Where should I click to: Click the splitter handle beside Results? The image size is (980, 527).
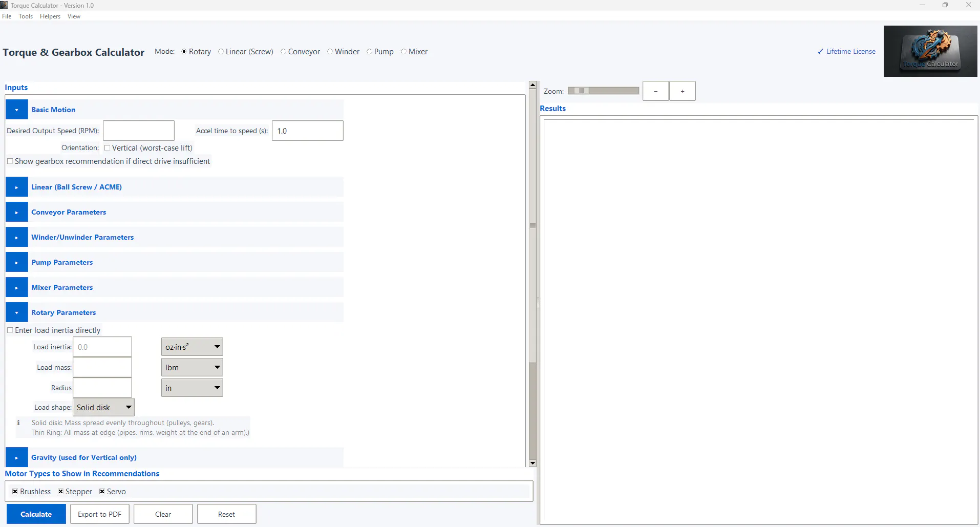[x=538, y=302]
